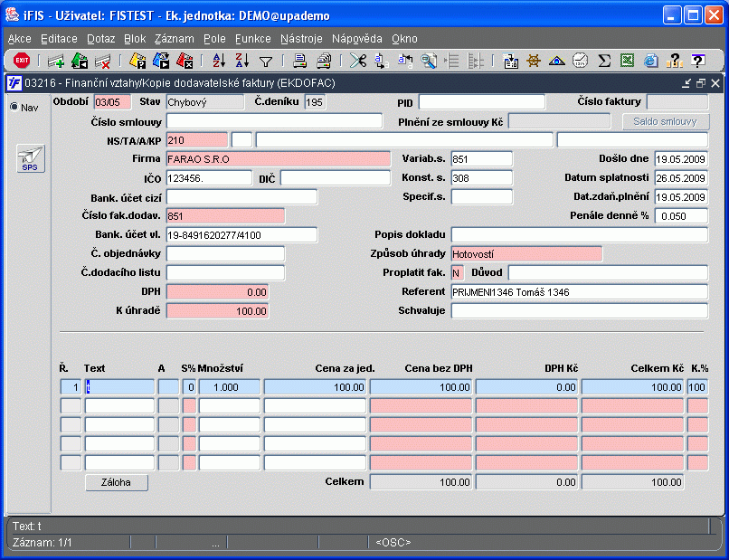Open the Nástroje menu
This screenshot has height=560, width=729.
click(301, 39)
